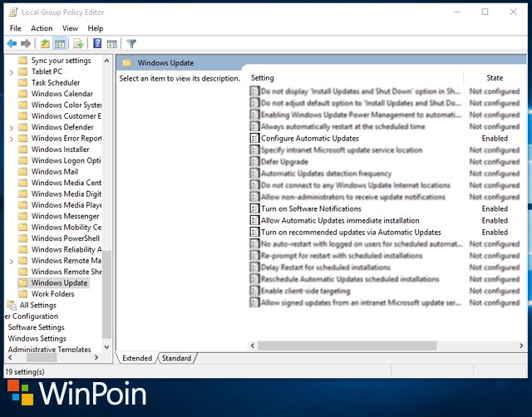Select Windows Settings tree item

(x=37, y=338)
